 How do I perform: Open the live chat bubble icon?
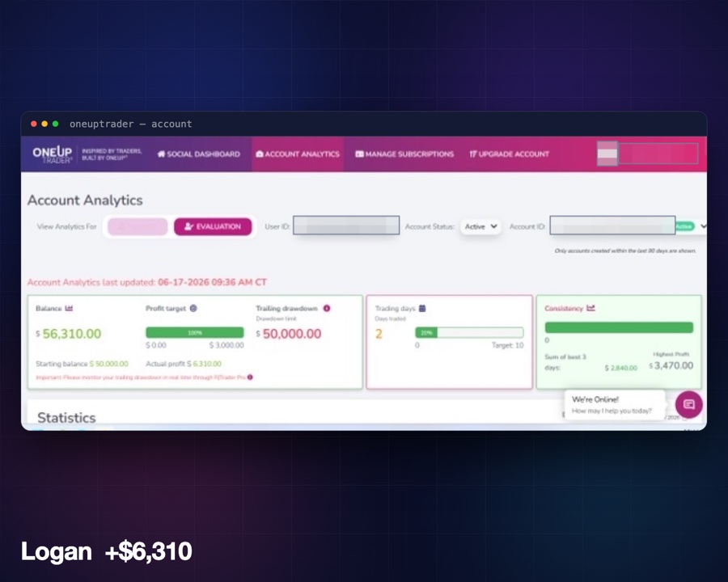tap(688, 404)
